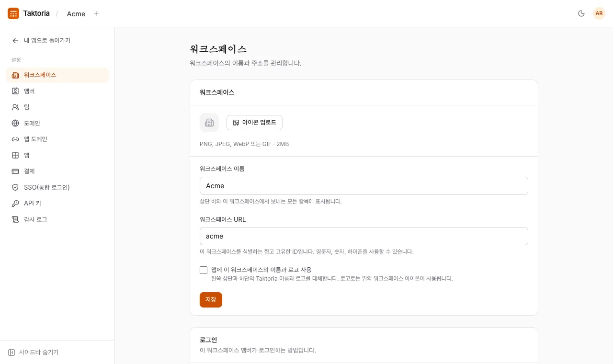Screen dimensions: 613x364
Task: Click the API 키 key icon
Action: click(x=15, y=204)
